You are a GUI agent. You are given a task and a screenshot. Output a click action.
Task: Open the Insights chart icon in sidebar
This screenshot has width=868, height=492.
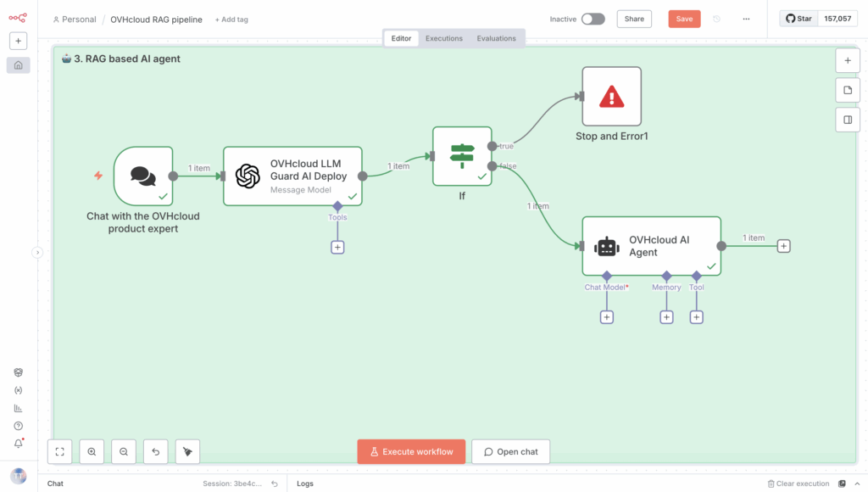(18, 408)
